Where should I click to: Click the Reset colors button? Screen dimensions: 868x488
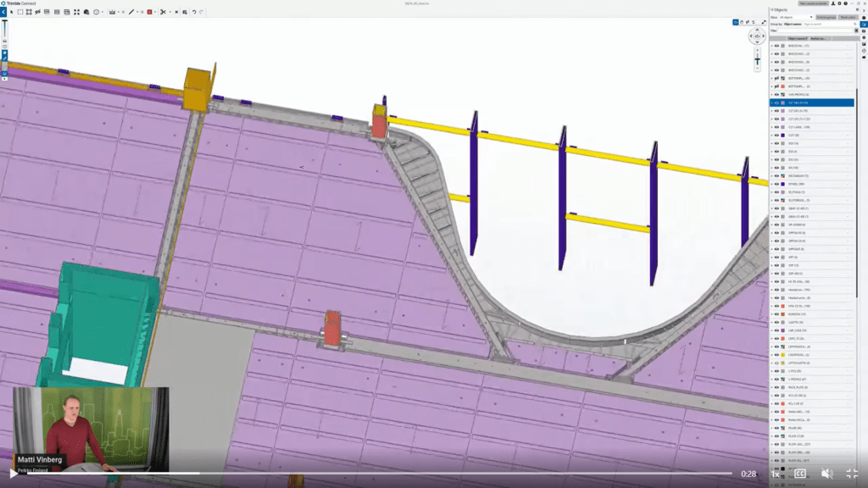coord(847,17)
